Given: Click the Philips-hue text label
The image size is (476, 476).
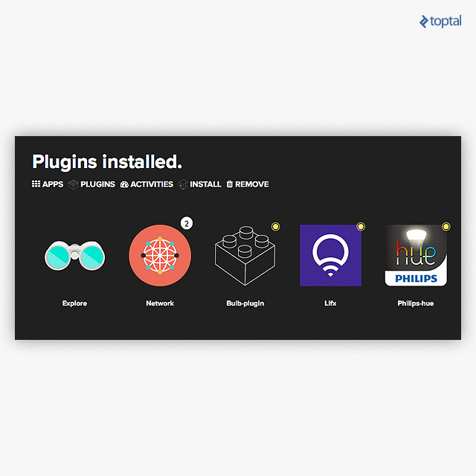Looking at the screenshot, I should coord(416,303).
